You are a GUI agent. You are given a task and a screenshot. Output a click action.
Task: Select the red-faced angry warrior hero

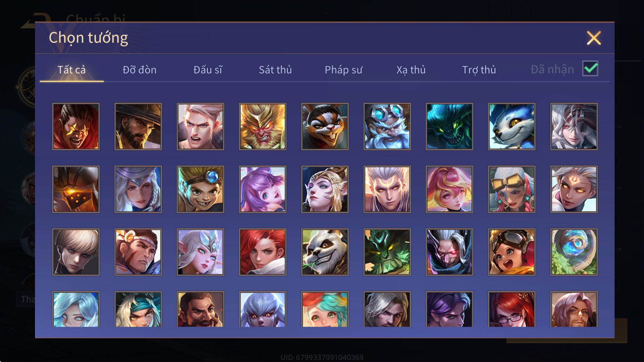pos(76,127)
